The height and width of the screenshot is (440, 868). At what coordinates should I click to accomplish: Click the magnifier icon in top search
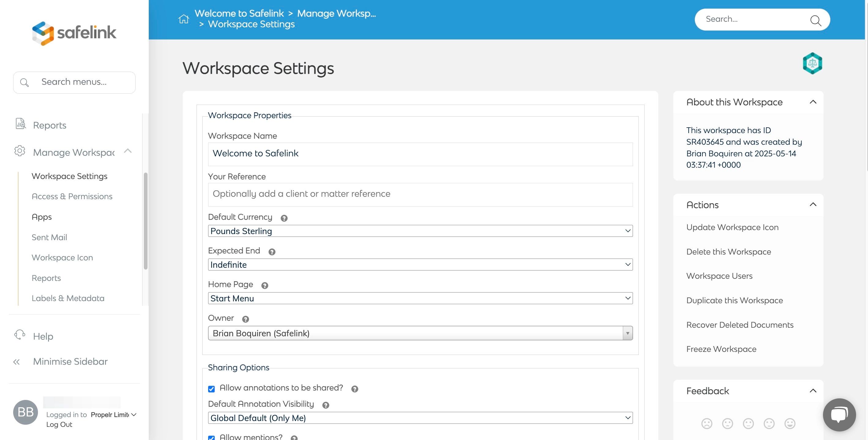pyautogui.click(x=815, y=20)
